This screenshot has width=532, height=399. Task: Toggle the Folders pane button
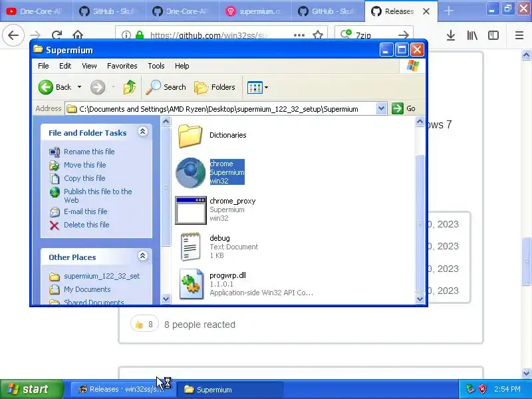pyautogui.click(x=214, y=87)
